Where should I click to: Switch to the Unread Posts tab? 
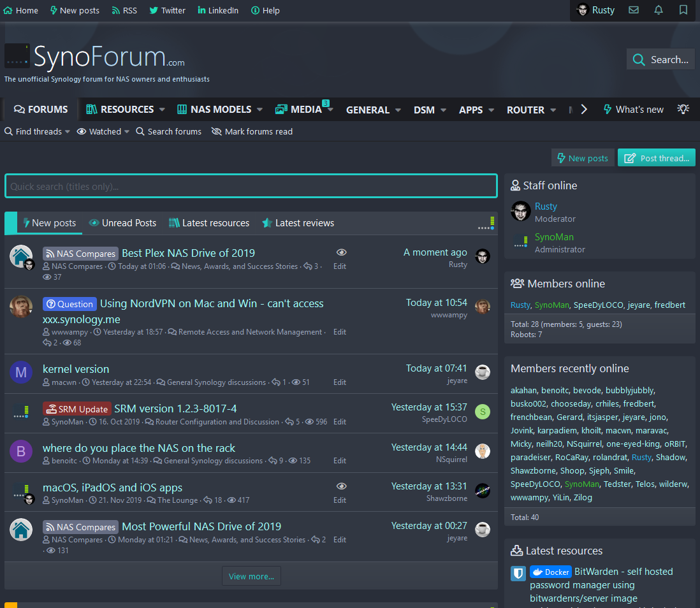123,223
